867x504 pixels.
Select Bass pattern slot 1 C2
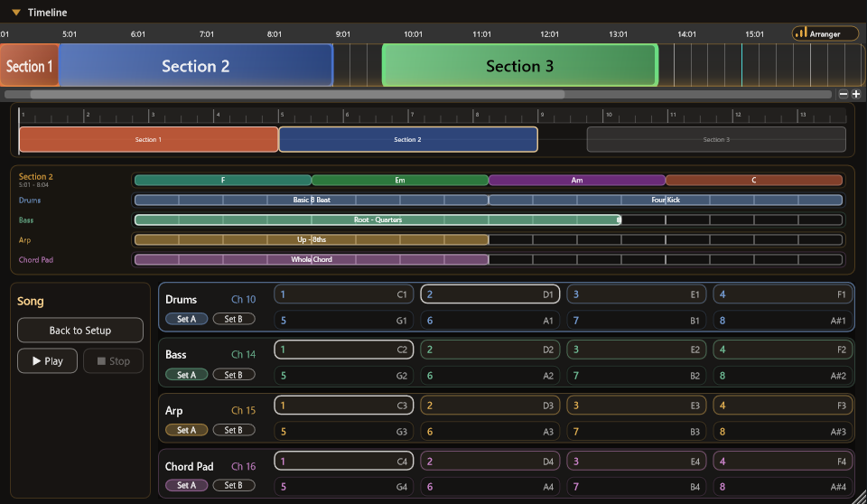click(344, 350)
